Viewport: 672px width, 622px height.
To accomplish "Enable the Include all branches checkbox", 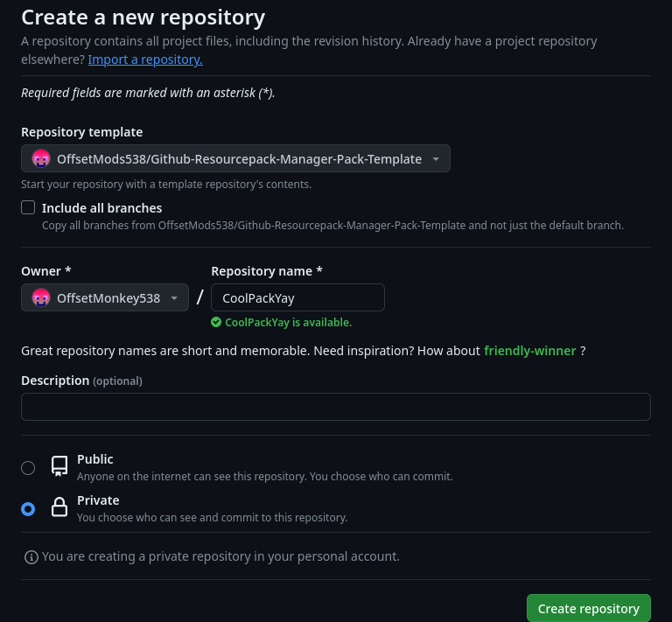I will point(28,207).
